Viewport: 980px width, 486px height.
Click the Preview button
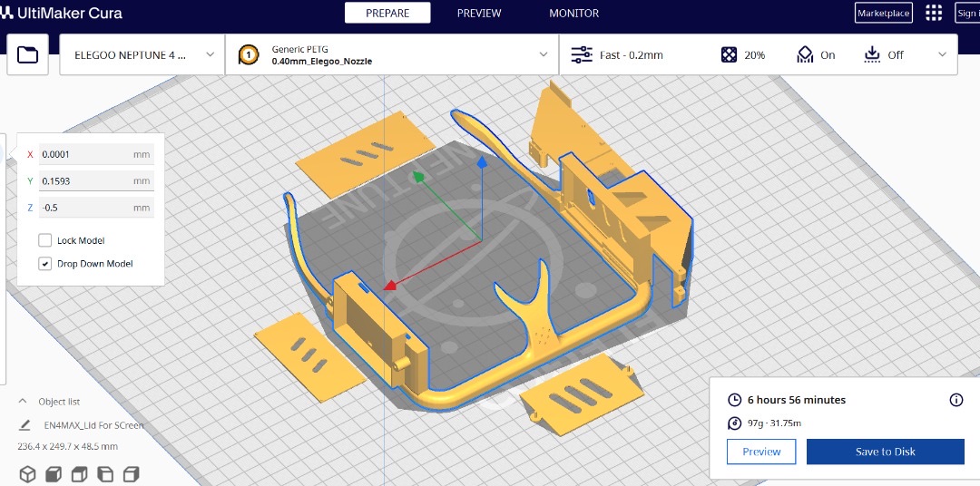(x=761, y=452)
